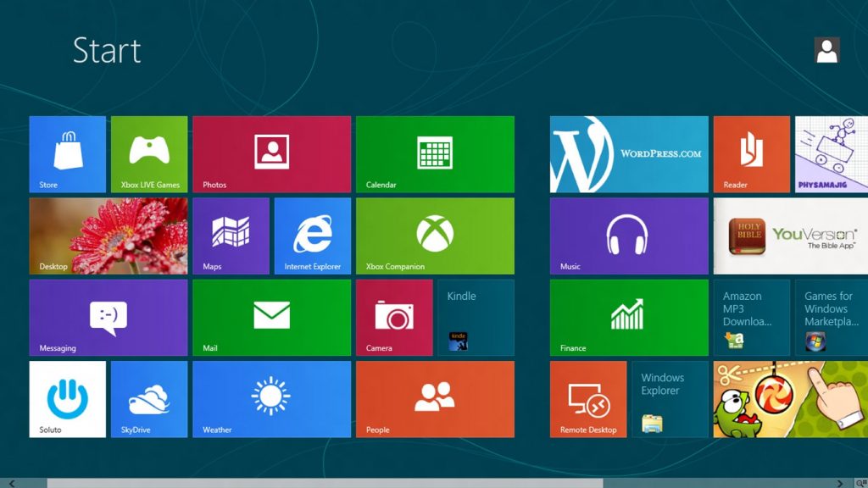The width and height of the screenshot is (868, 488).
Task: Launch the Camera app
Action: coord(394,317)
